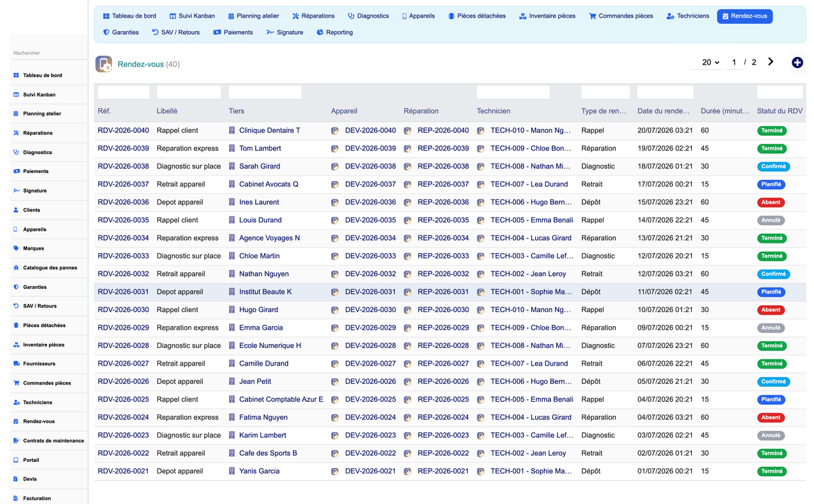Screen dimensions: 814x504
Task: Open the Reporting tab in top bar
Action: point(335,32)
